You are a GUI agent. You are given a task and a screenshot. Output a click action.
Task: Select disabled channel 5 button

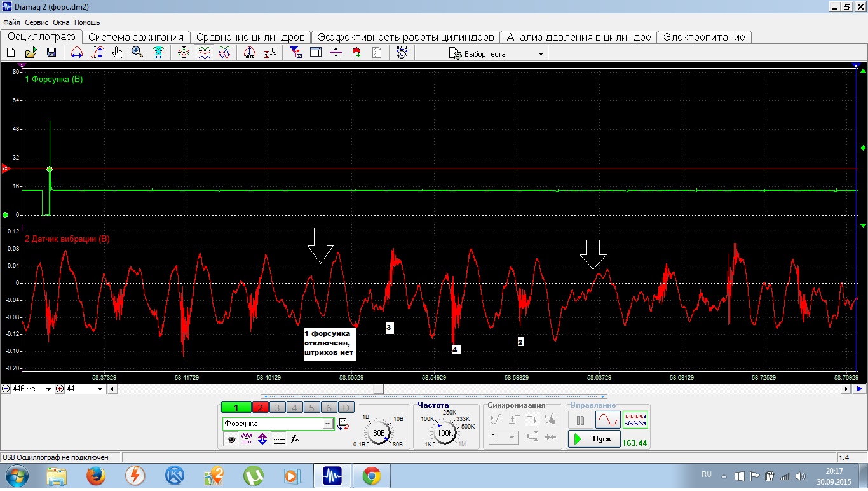(311, 408)
